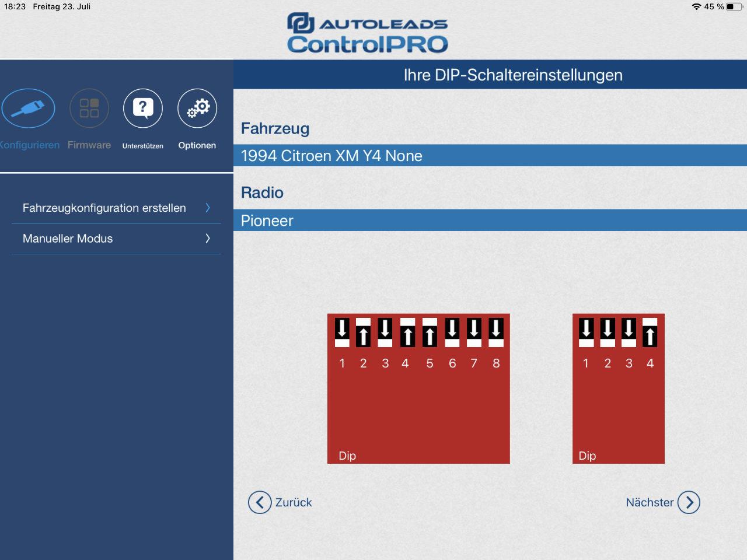Screen dimensions: 747x560
Task: Open Fahrzeugkonfiguration erstellen menu entry
Action: [116, 208]
